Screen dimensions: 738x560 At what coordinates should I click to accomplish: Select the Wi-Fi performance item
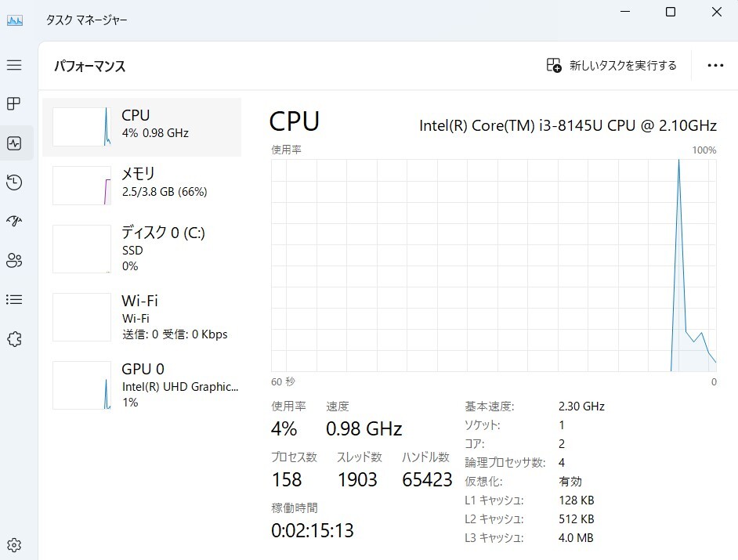tap(142, 317)
